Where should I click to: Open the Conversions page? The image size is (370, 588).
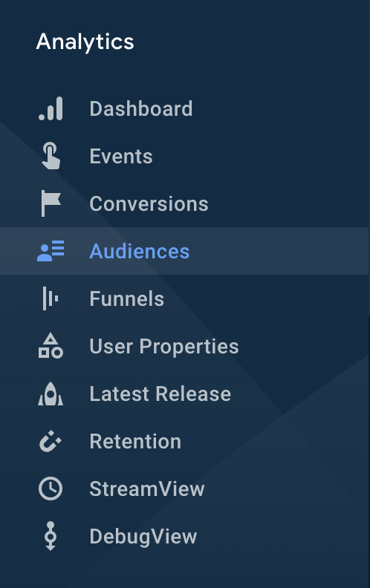[149, 203]
